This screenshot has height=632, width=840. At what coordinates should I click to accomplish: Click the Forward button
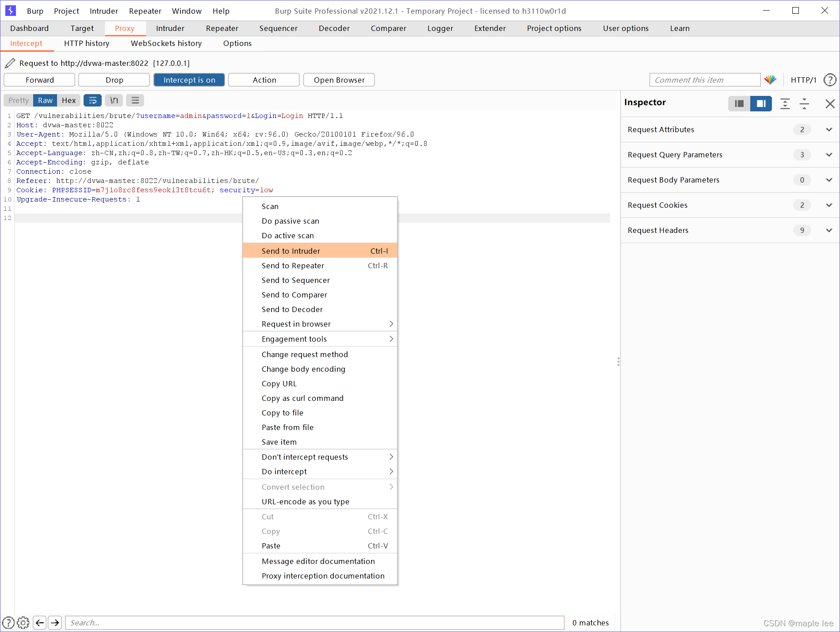point(39,80)
